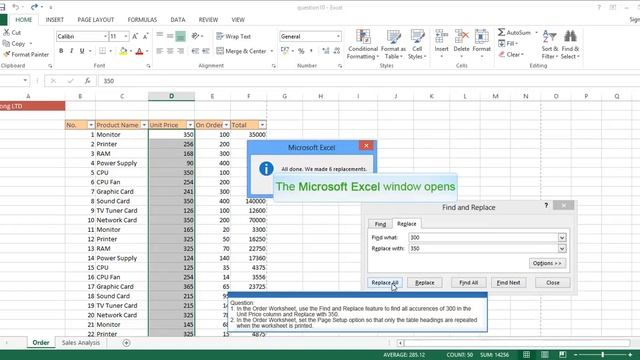The image size is (640, 360).
Task: Apply the red Font Color A
Action: (139, 51)
